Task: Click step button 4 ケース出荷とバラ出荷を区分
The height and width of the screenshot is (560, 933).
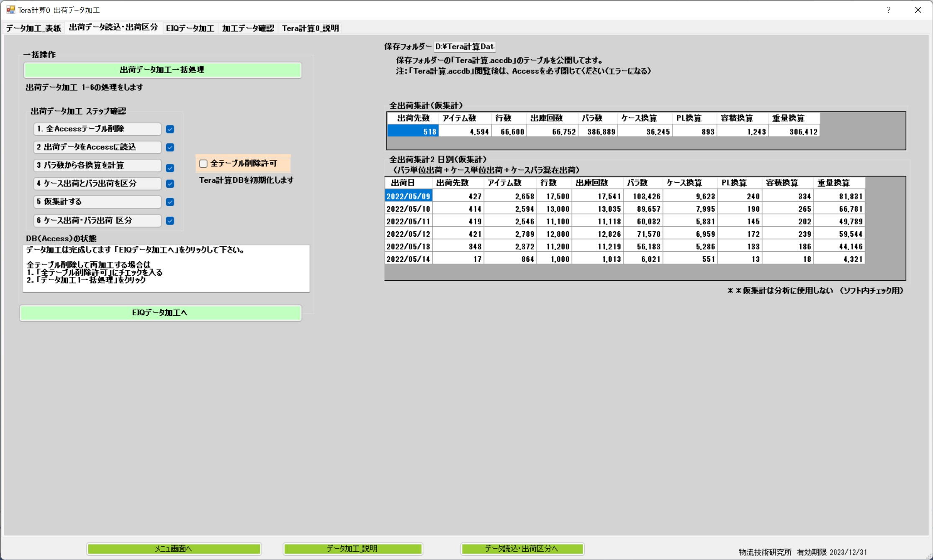Action: pyautogui.click(x=97, y=184)
